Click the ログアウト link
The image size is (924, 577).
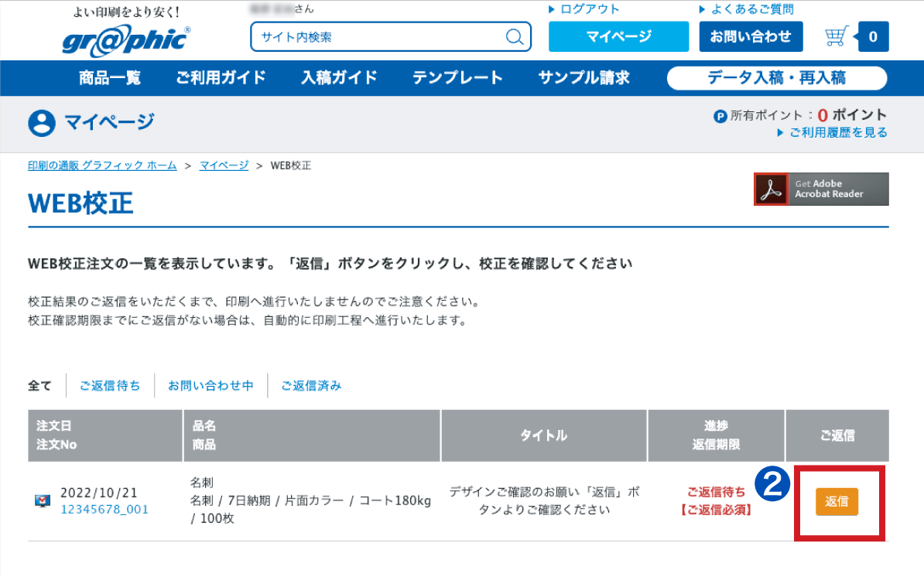tap(590, 9)
